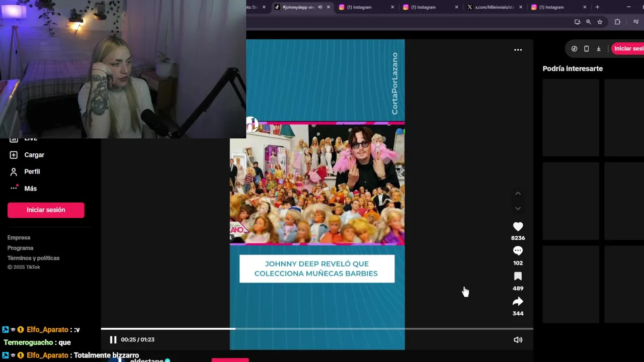Click chat message 'Terneroguacho : que'
Screen dimensions: 644x362
[x=37, y=342]
